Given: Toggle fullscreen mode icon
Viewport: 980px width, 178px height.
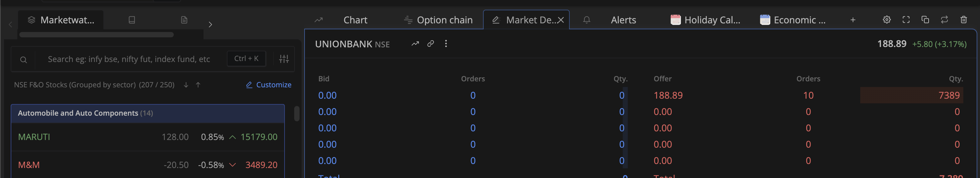Looking at the screenshot, I should (x=906, y=20).
